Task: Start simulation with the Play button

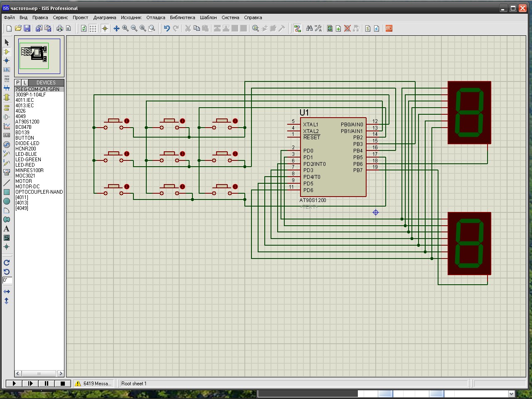Action: click(14, 384)
